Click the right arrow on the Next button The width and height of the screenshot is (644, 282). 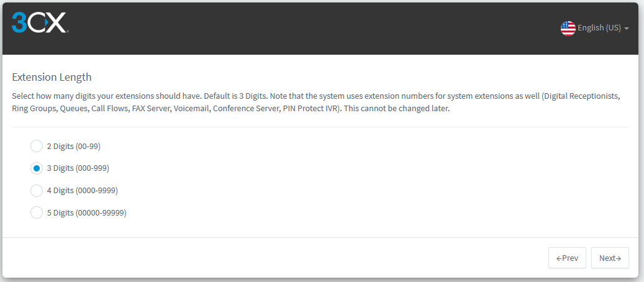click(618, 258)
